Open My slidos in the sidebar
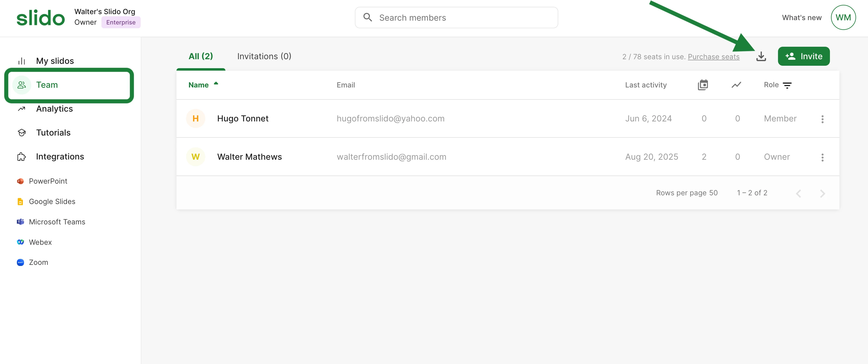The height and width of the screenshot is (364, 868). pyautogui.click(x=55, y=61)
